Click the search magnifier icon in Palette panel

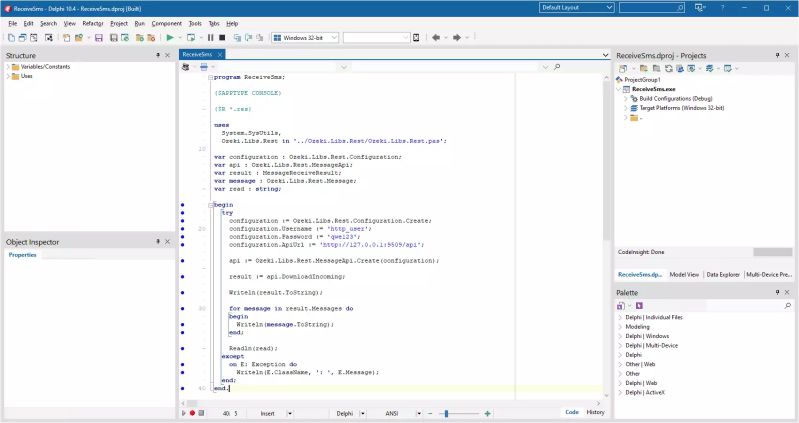tap(787, 306)
